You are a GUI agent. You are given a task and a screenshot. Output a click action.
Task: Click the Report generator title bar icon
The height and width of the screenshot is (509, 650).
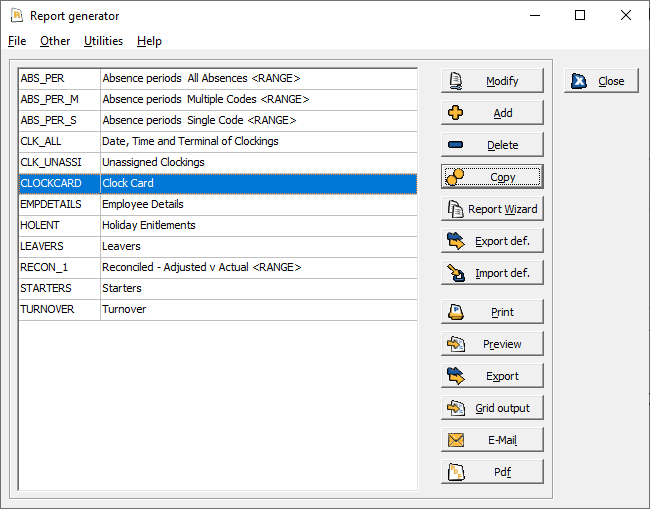(x=17, y=15)
